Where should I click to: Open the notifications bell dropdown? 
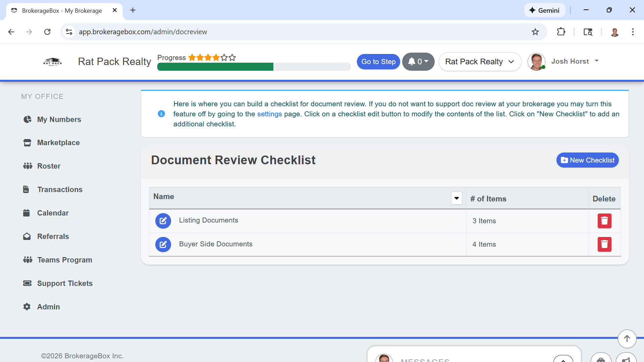coord(418,62)
